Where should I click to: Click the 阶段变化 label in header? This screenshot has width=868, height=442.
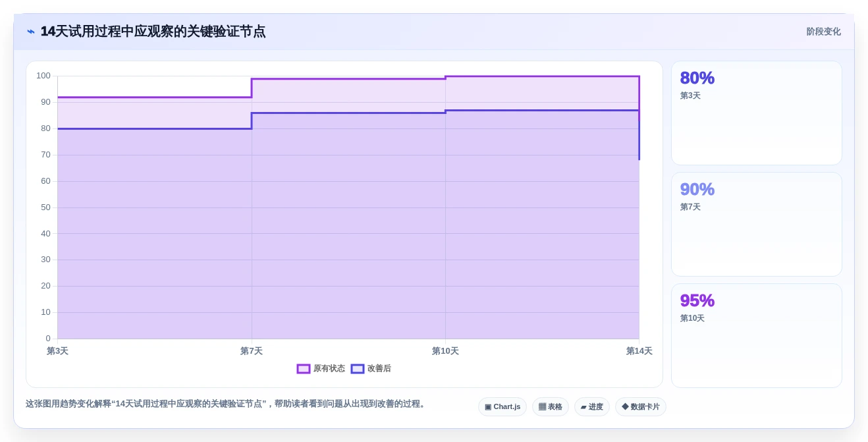pyautogui.click(x=824, y=32)
